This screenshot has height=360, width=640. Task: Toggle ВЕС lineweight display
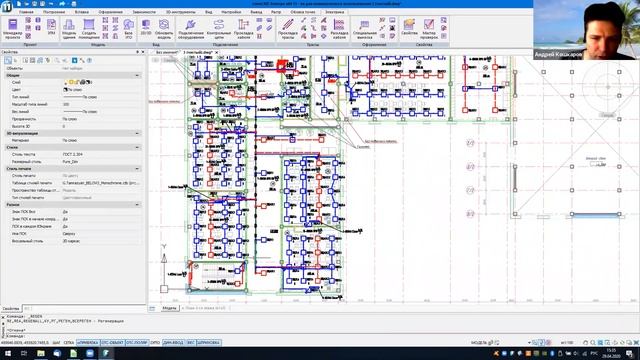pos(191,343)
